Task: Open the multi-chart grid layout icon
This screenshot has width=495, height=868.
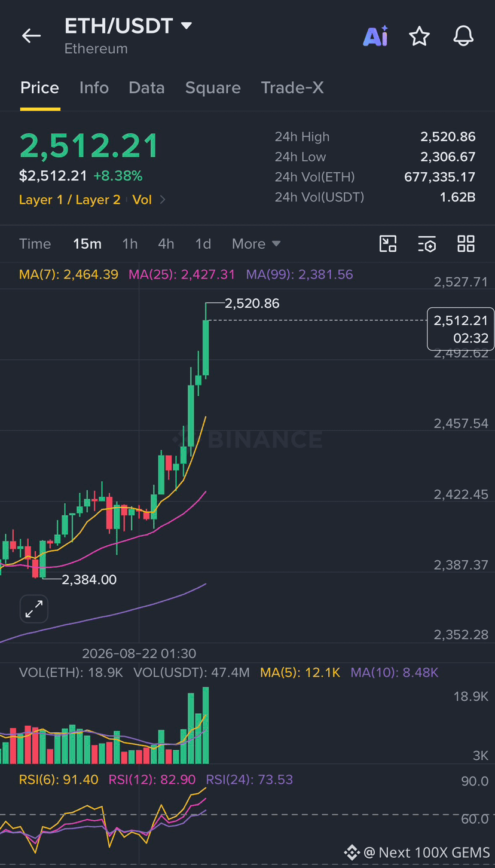Action: click(466, 244)
